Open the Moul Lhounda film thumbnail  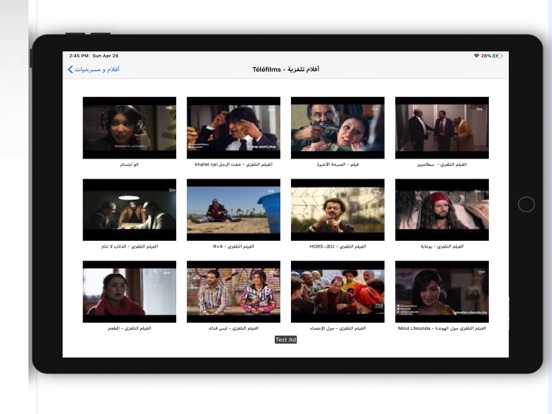[x=442, y=292]
